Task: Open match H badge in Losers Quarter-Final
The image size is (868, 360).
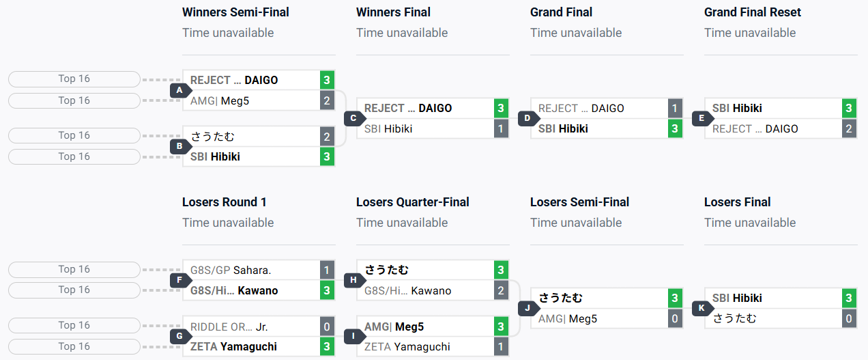Action: point(353,280)
